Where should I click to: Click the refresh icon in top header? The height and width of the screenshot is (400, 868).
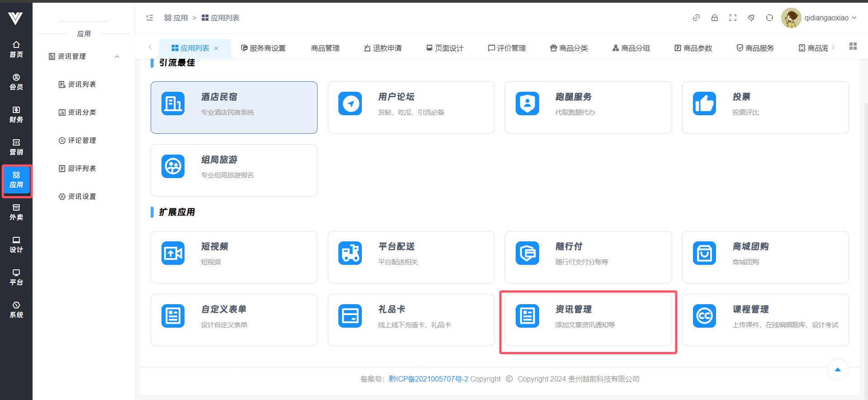pos(769,18)
